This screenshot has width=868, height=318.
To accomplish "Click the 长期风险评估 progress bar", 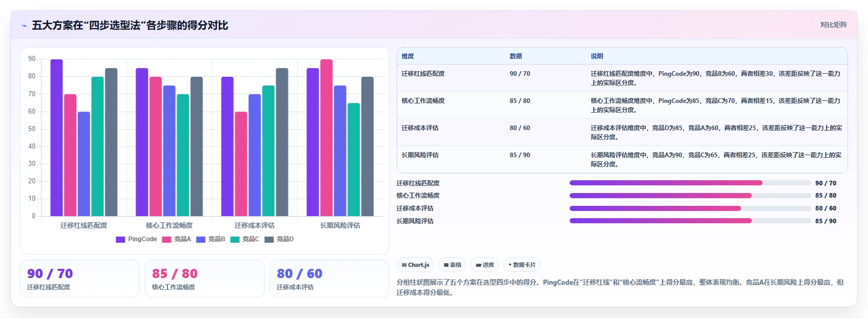I will [690, 221].
